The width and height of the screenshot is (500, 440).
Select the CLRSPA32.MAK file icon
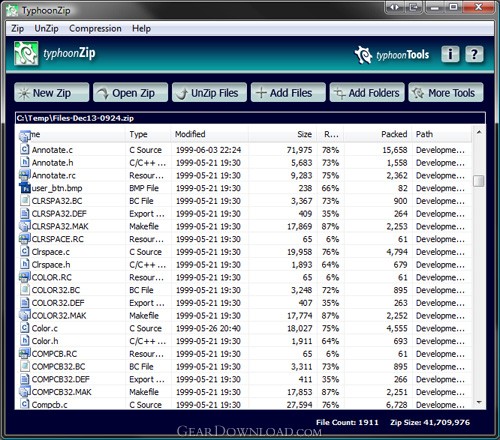point(25,226)
